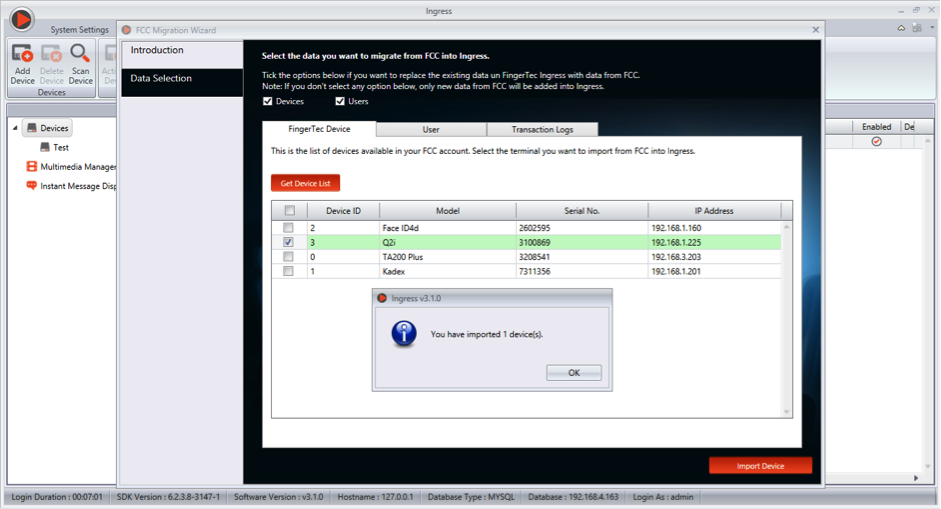Click the Test device icon in tree
The width and height of the screenshot is (941, 509).
pyautogui.click(x=45, y=147)
